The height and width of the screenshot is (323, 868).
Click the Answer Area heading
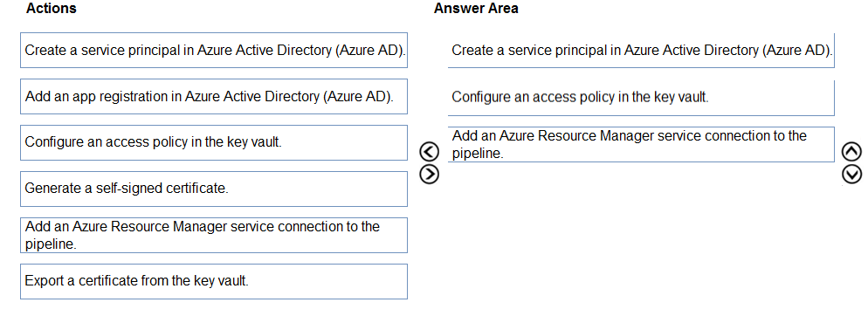point(476,9)
